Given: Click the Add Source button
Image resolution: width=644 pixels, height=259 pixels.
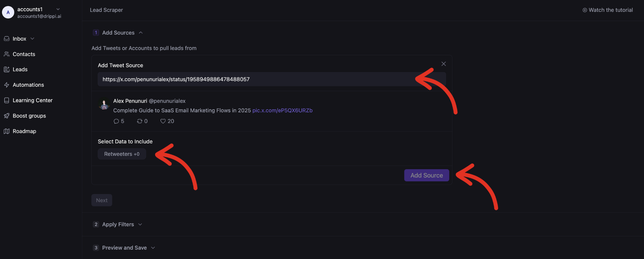Looking at the screenshot, I should 426,175.
